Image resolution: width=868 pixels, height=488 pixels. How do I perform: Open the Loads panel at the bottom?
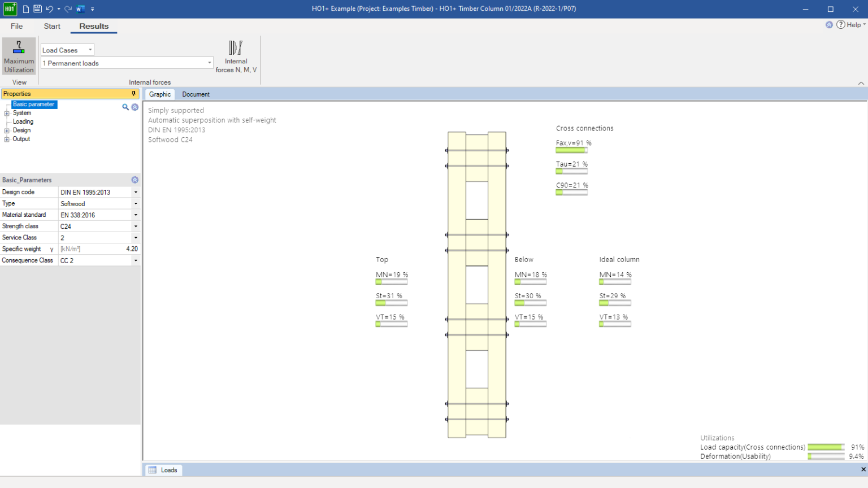(163, 469)
